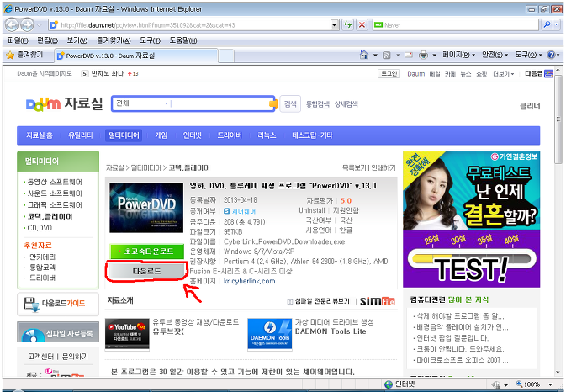The height and width of the screenshot is (392, 566).
Task: Click the PowerDVD product thumbnail
Action: pos(146,208)
